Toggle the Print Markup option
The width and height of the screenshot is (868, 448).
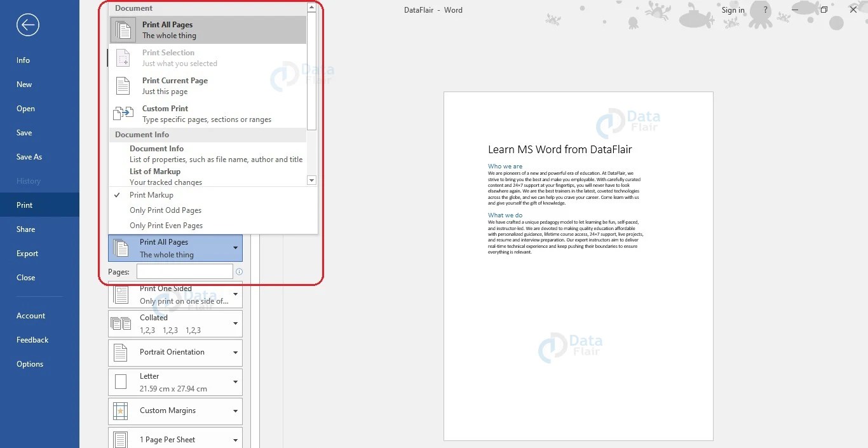pyautogui.click(x=153, y=195)
